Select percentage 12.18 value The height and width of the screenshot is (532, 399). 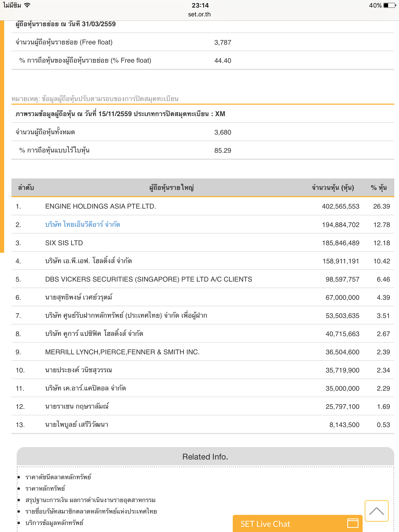382,243
